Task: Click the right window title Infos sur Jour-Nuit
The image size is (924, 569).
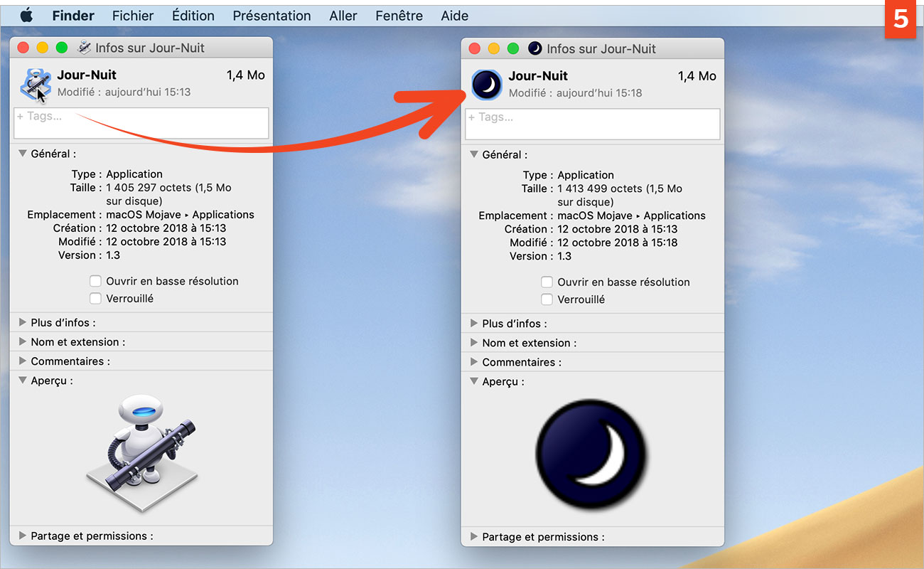Action: pos(601,48)
